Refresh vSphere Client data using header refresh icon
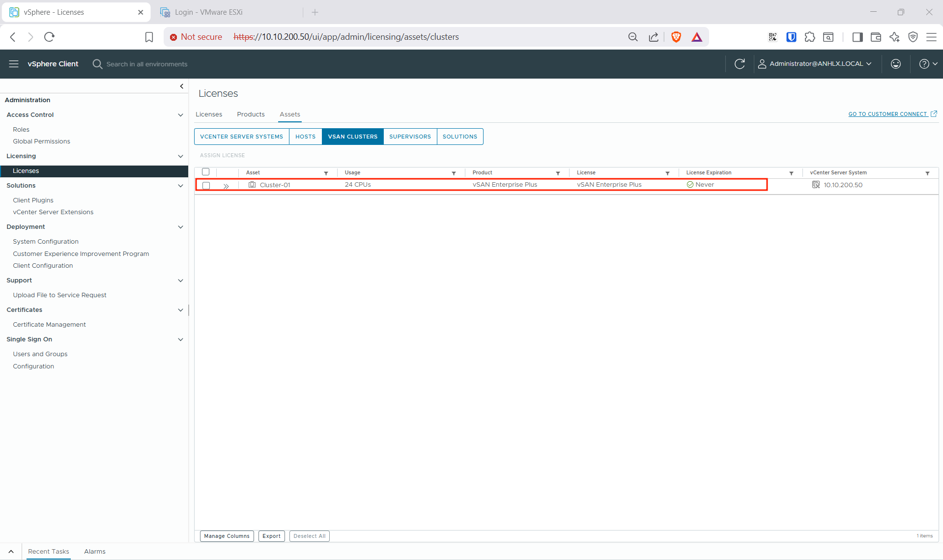Screen dimensions: 943x560 (x=740, y=64)
